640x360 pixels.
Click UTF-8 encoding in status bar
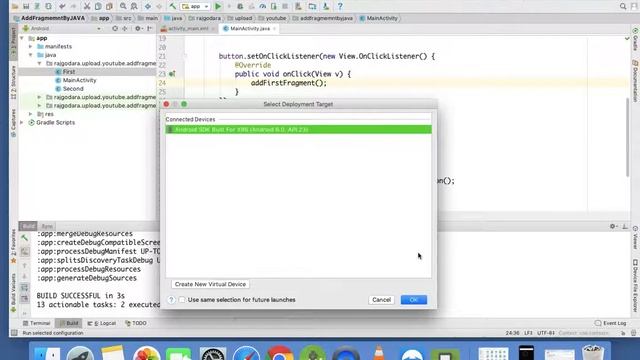(x=546, y=333)
